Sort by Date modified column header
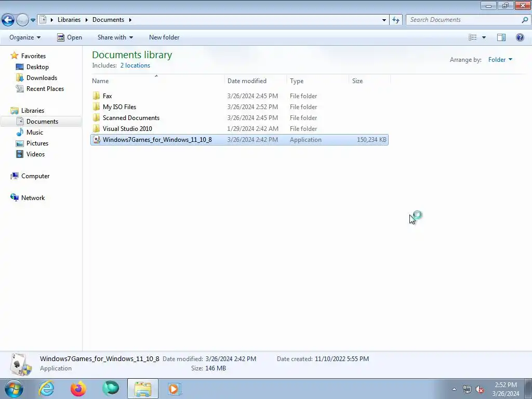Image resolution: width=532 pixels, height=399 pixels. click(x=255, y=81)
